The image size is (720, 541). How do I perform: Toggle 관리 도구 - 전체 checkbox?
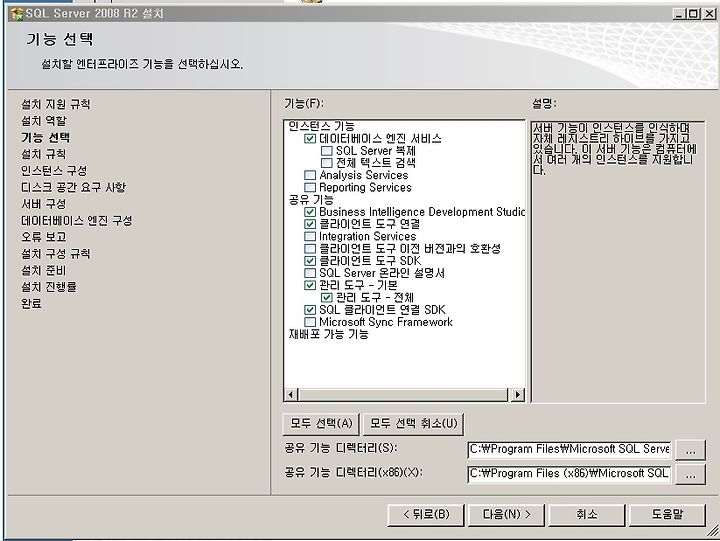(326, 298)
